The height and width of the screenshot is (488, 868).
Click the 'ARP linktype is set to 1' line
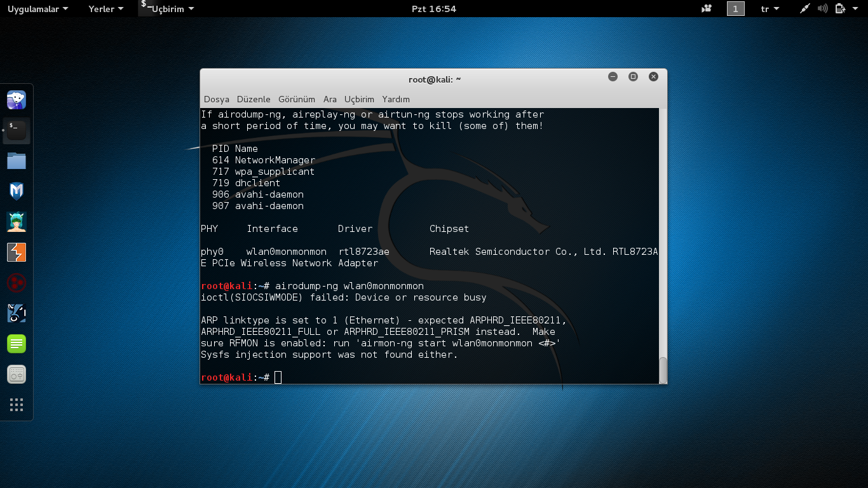point(384,320)
